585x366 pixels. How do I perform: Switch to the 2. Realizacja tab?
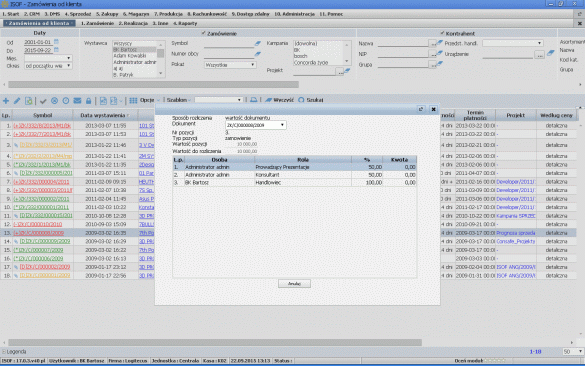coord(133,23)
